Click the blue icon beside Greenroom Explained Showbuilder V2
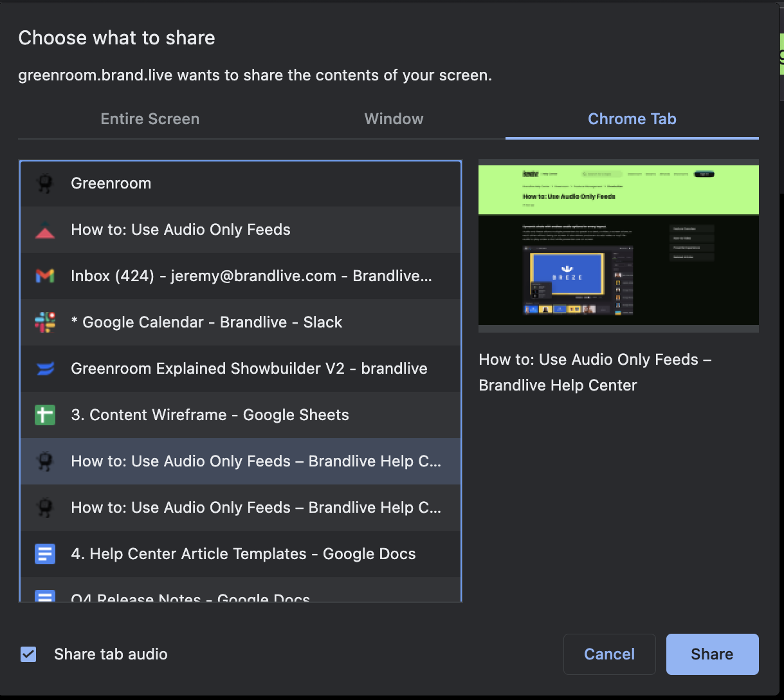 tap(44, 369)
